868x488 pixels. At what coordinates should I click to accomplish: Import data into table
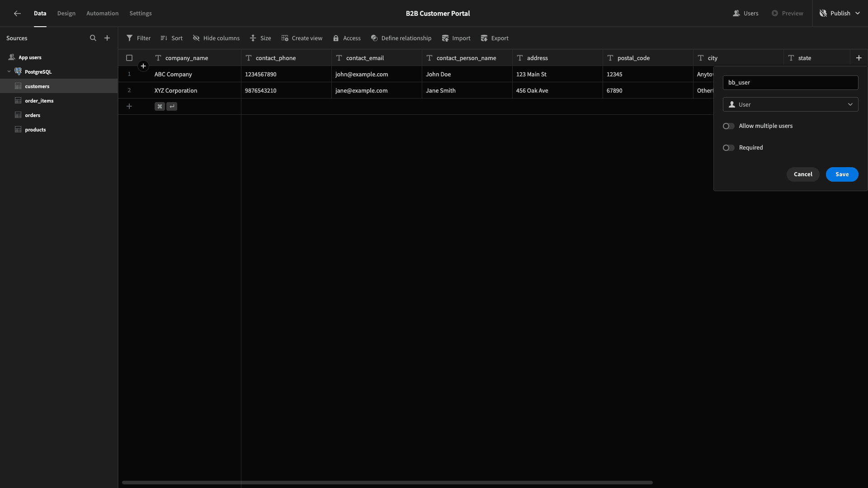456,38
